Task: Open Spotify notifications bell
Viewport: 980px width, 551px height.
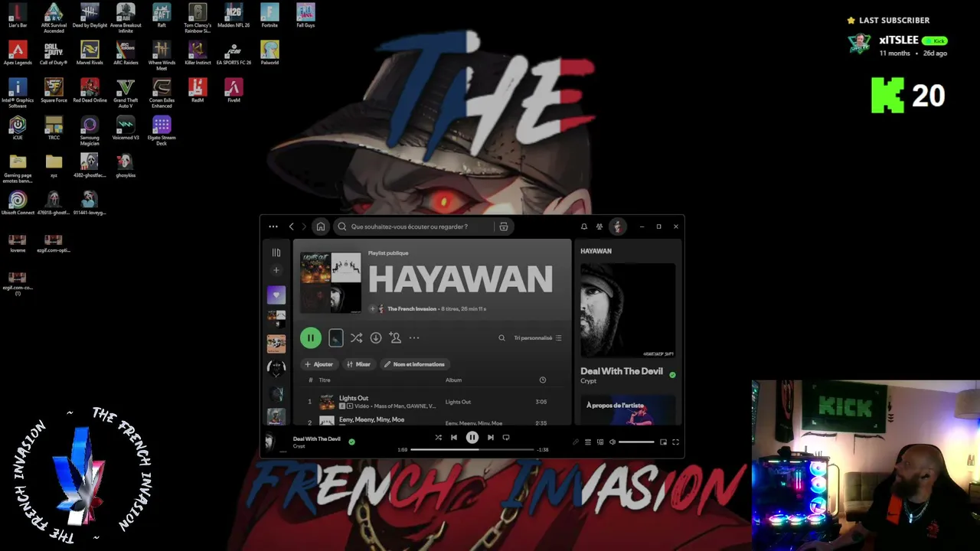Action: (583, 227)
